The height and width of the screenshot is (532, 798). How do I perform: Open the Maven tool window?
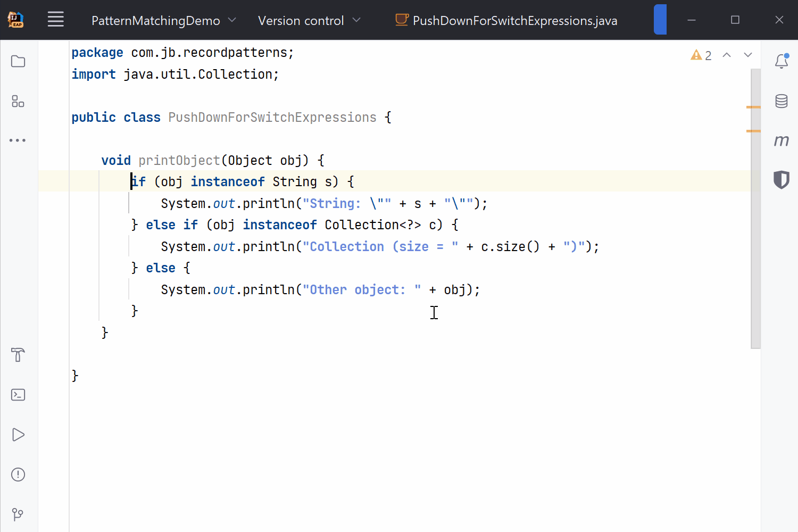pos(781,140)
